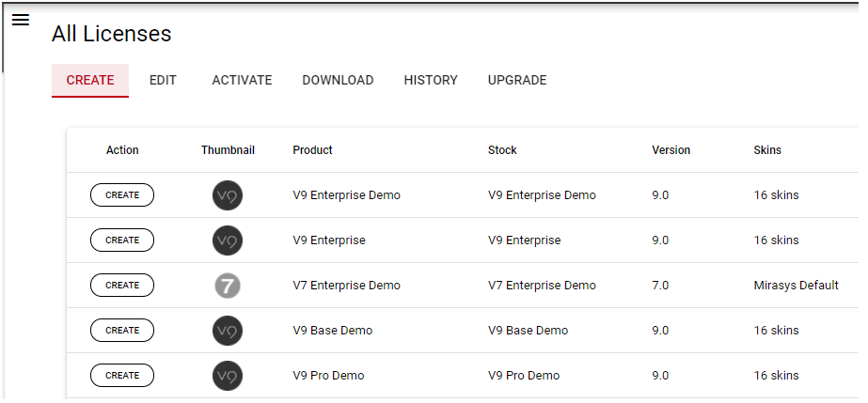Click the Stock column header
The image size is (868, 403).
point(502,150)
